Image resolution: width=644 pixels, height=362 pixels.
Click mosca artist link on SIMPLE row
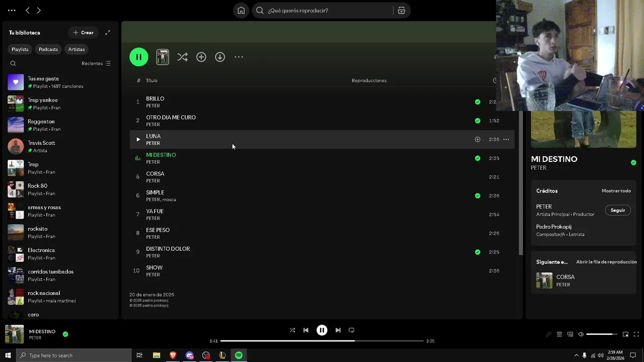pos(169,200)
